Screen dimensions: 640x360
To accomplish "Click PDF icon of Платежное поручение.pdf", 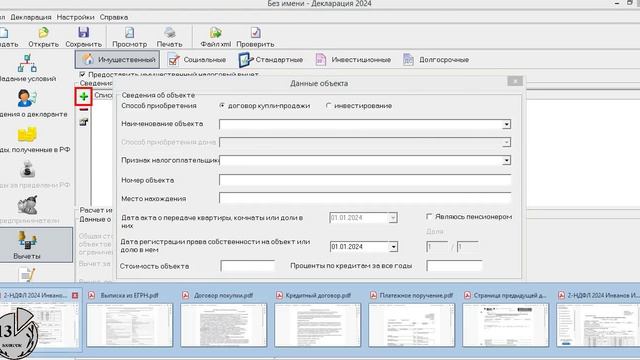I will pyautogui.click(x=373, y=295).
